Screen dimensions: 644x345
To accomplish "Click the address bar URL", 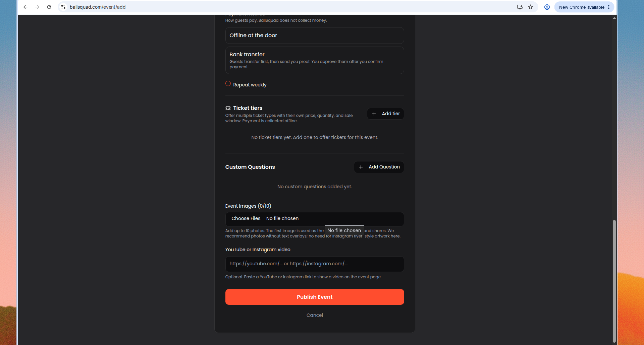I will point(98,7).
